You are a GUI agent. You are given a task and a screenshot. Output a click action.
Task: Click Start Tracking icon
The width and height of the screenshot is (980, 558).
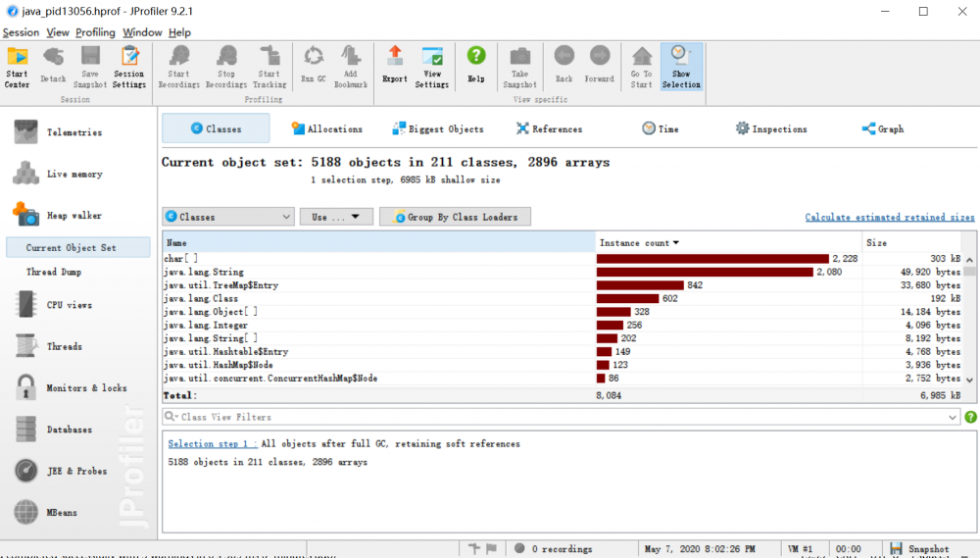click(269, 67)
